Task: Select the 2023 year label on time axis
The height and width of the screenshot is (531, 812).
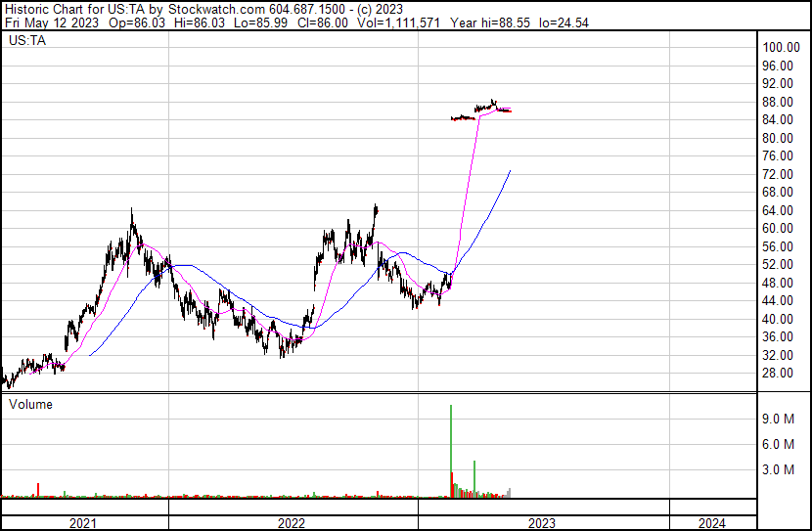Action: pyautogui.click(x=543, y=523)
